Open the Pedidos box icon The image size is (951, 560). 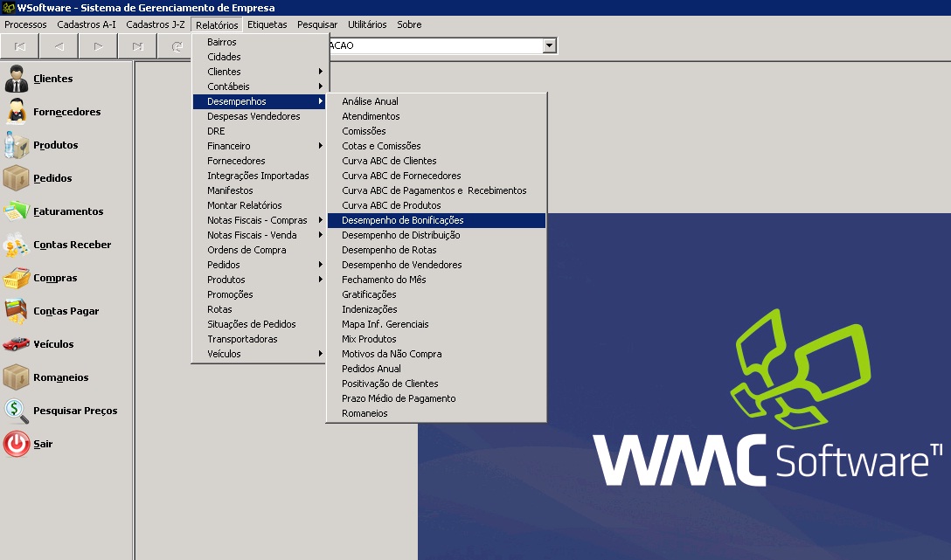[x=17, y=178]
